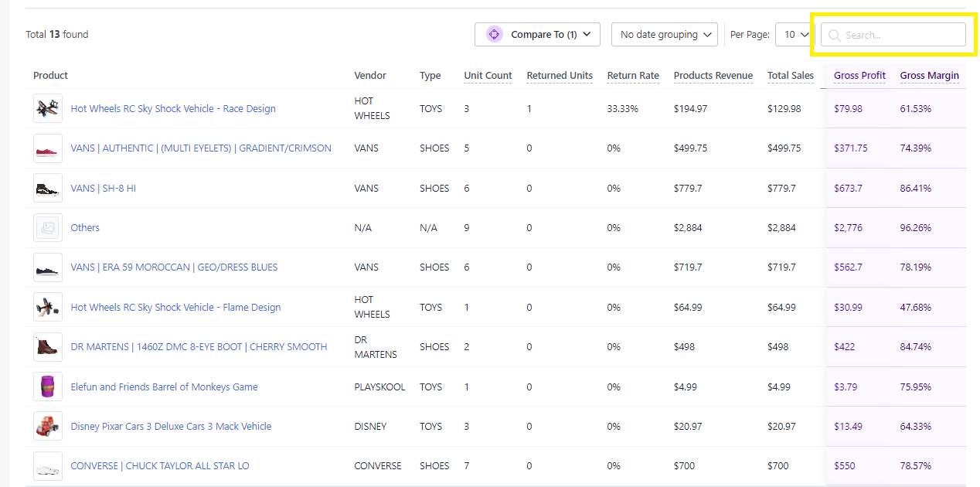Click the red VANS Authentic Gradient/Crimson shoe thumbnail
980x487 pixels.
click(x=48, y=148)
